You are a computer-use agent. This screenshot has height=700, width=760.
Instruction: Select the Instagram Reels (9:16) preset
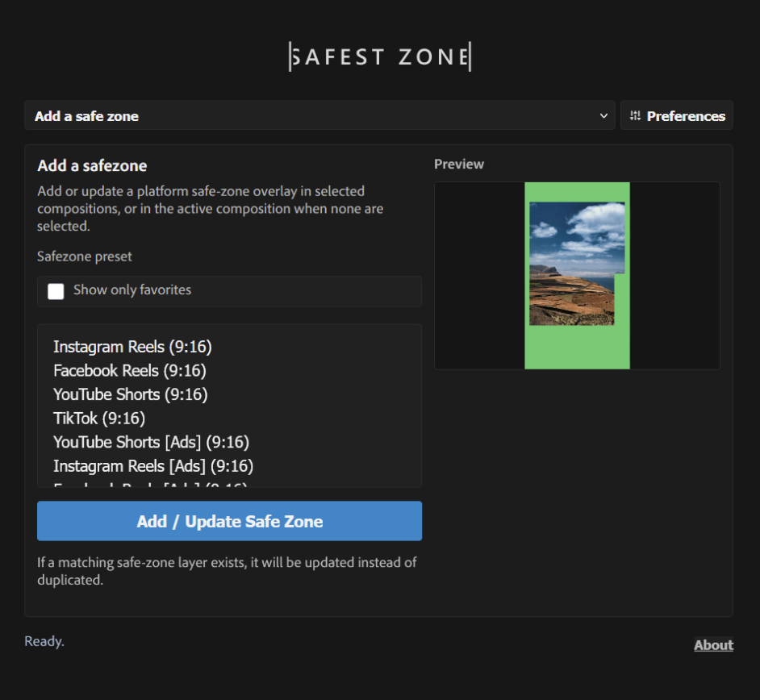[132, 347]
